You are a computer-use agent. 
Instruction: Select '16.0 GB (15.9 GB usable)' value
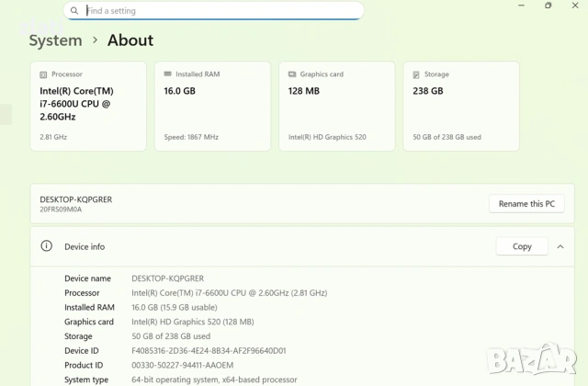point(175,307)
